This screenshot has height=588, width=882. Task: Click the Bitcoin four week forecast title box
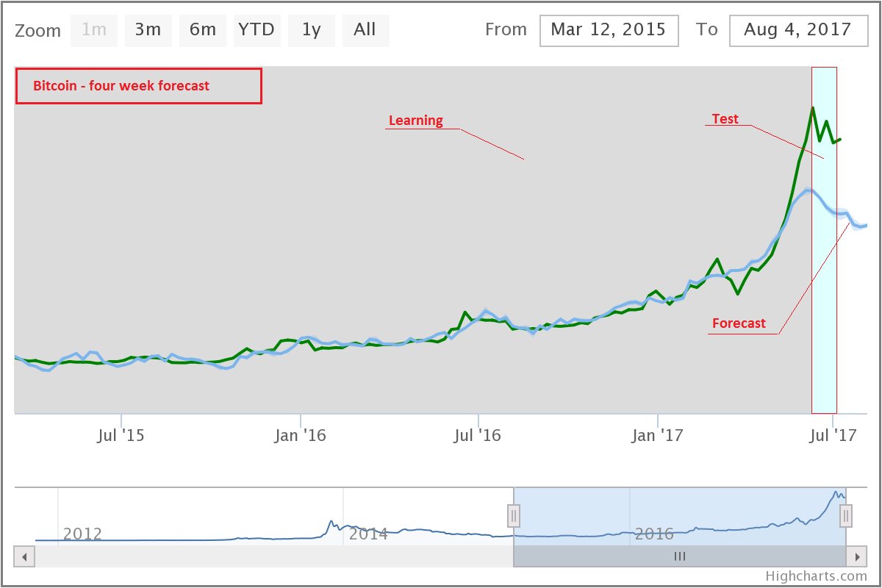[x=138, y=86]
